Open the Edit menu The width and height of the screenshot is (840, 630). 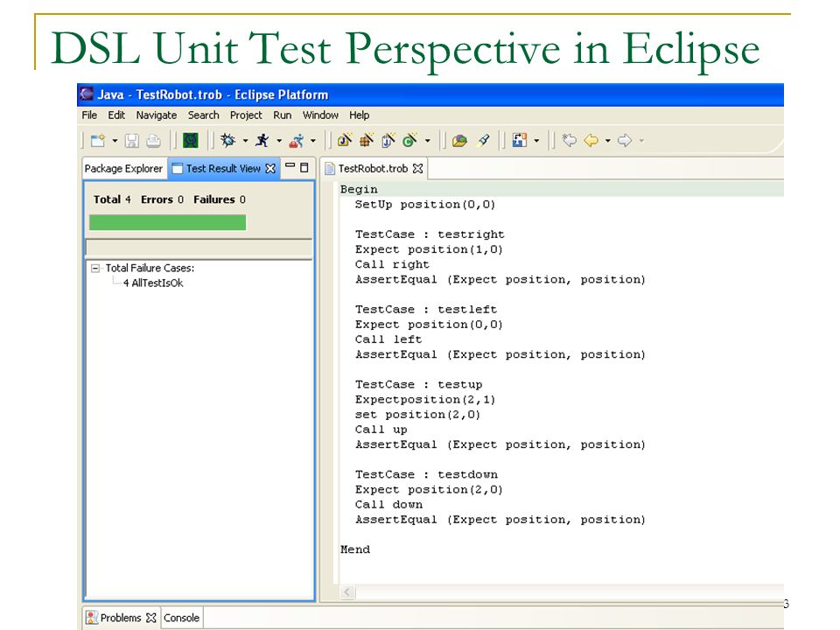pyautogui.click(x=116, y=115)
